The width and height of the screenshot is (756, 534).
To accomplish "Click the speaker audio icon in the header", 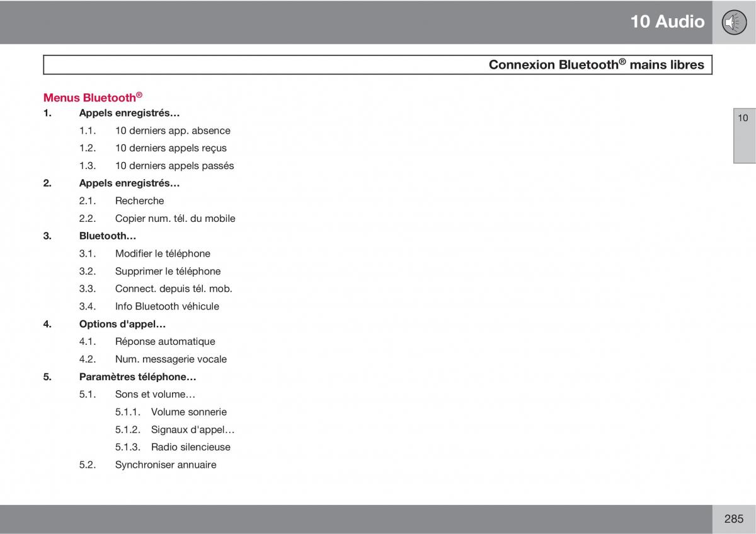I will (734, 22).
